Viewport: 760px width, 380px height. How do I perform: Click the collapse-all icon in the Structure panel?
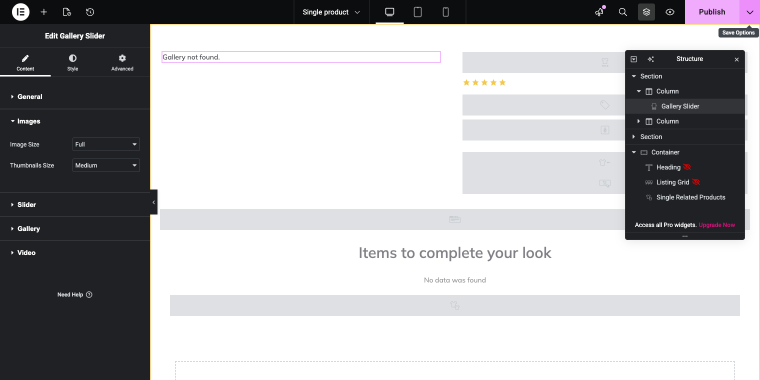[633, 59]
